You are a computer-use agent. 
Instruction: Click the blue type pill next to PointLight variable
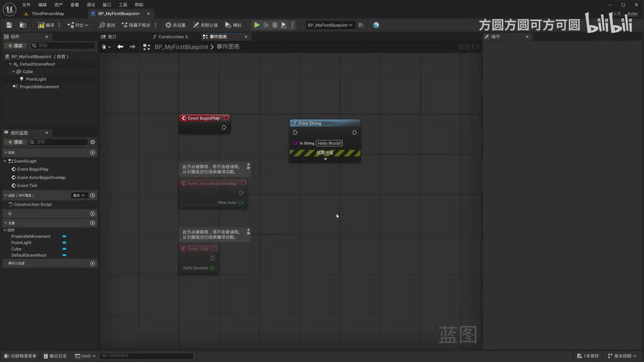(64, 243)
